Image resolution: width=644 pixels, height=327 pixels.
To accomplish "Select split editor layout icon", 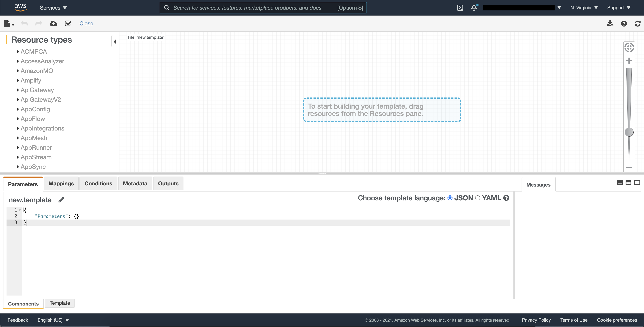I will (628, 182).
